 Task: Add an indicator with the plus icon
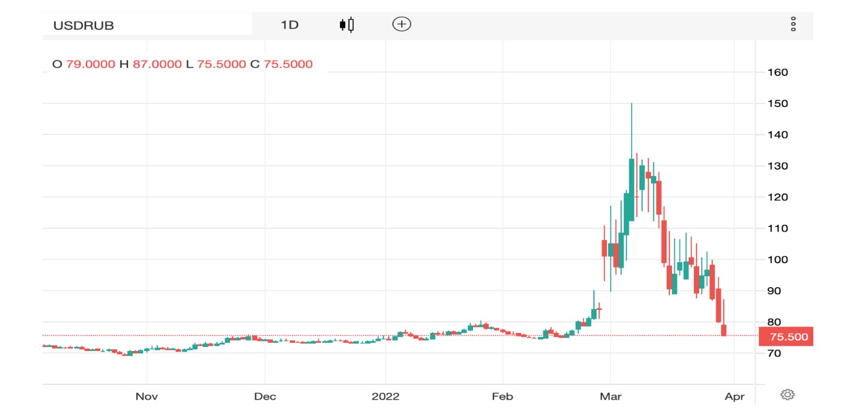401,24
